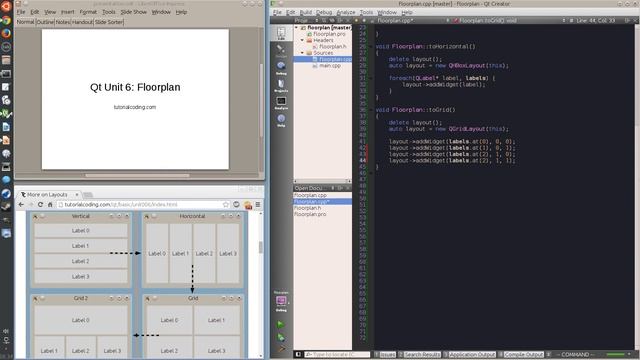
Task: Open the Compile Output pane
Action: [x=521, y=355]
